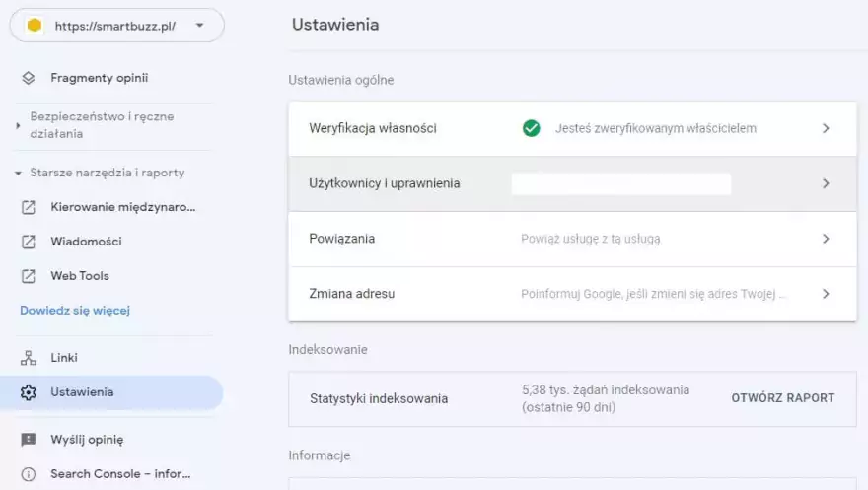Click the Indeksowanie section heading
The height and width of the screenshot is (490, 868).
click(x=327, y=350)
